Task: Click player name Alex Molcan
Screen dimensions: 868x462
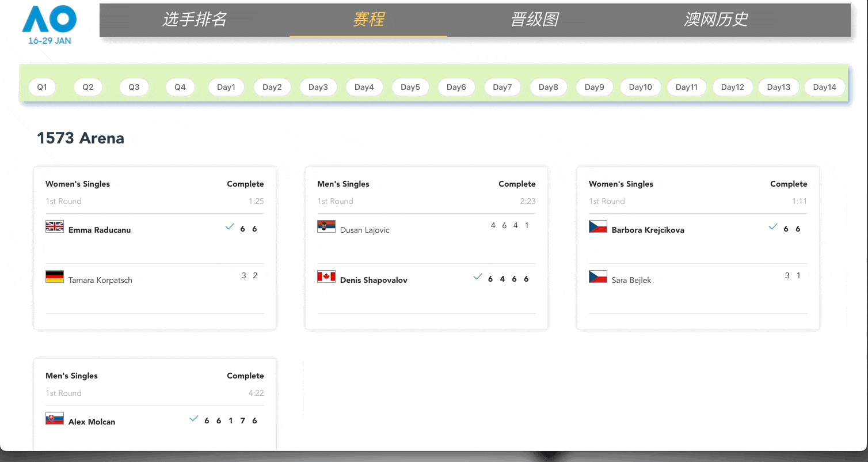Action: point(92,422)
